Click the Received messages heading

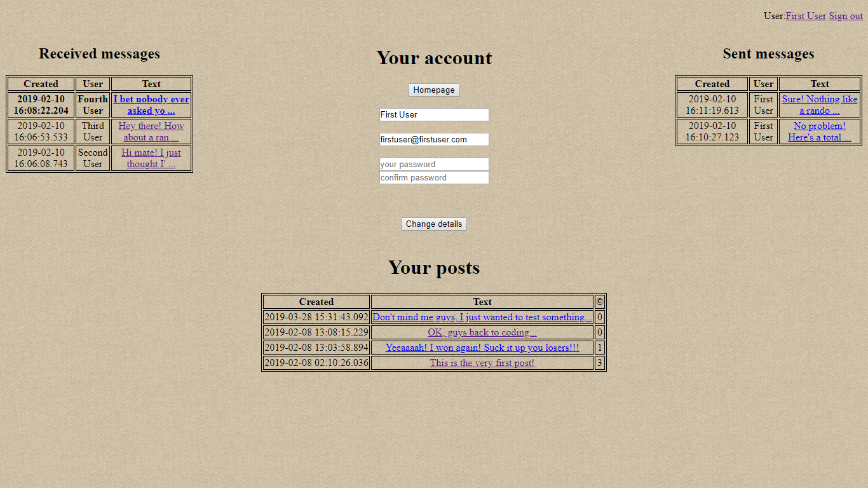tap(99, 54)
